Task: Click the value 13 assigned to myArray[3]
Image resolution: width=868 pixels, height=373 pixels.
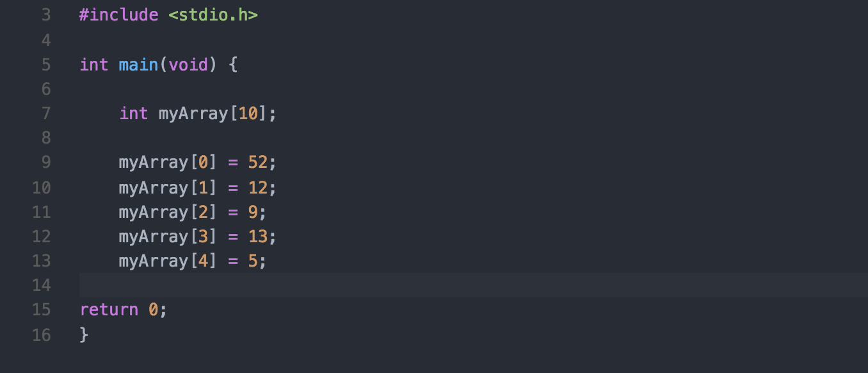Action: click(257, 236)
